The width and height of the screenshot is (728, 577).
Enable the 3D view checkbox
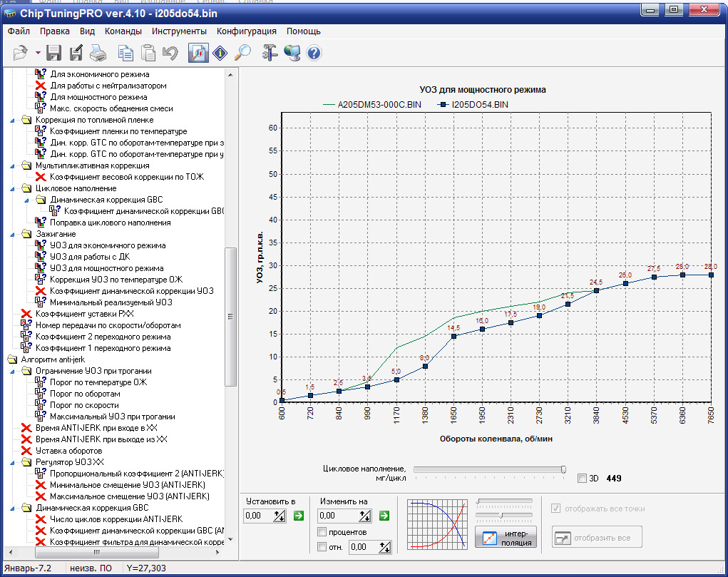click(583, 479)
